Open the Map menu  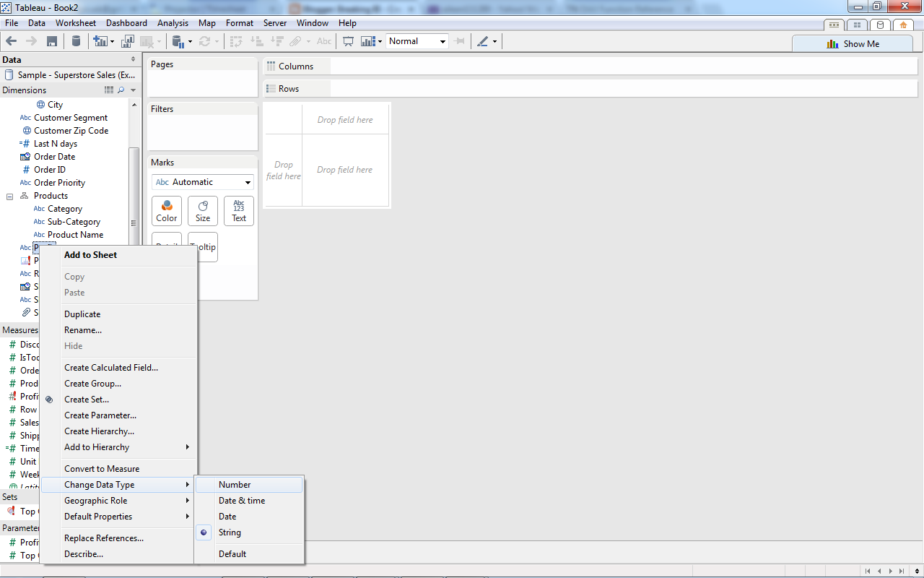tap(207, 23)
